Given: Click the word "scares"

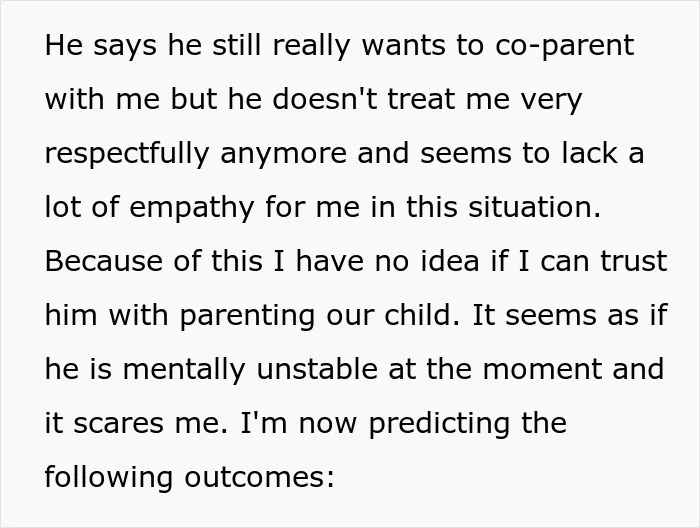Looking at the screenshot, I should pyautogui.click(x=118, y=424).
